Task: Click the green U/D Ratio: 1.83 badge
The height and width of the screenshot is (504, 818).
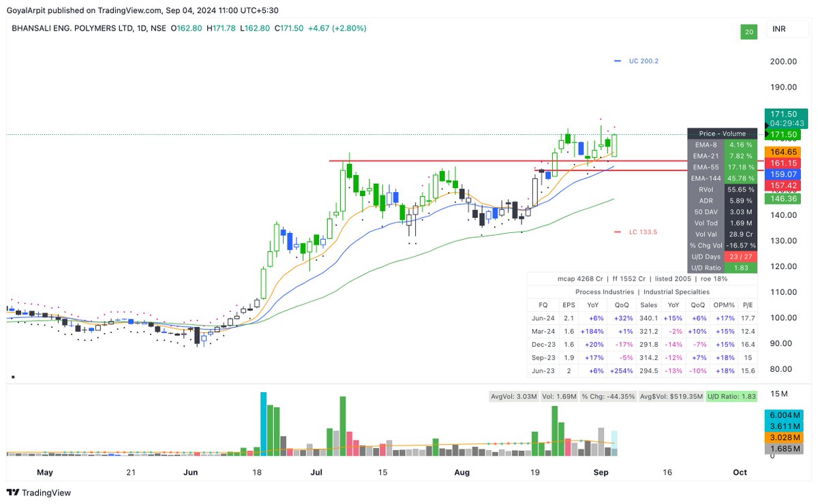Action: point(731,396)
